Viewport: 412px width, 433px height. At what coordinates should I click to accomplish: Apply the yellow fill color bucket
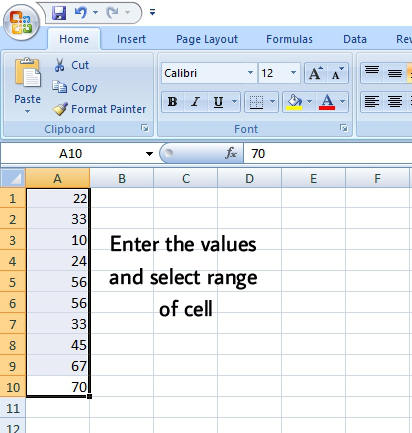coord(294,101)
